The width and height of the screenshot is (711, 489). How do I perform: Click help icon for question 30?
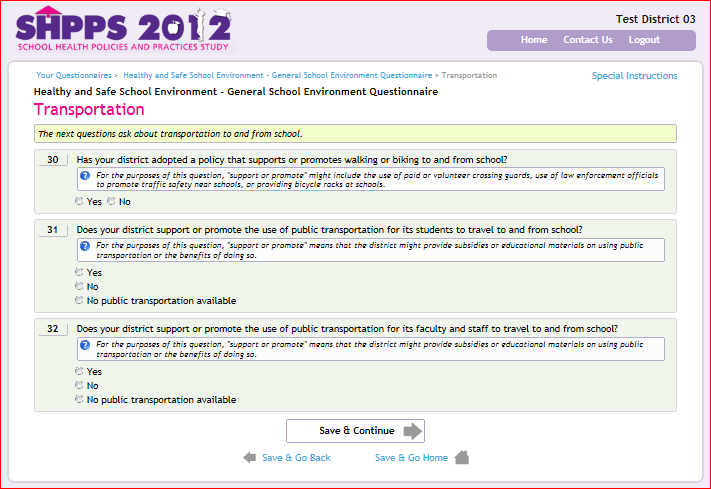85,175
